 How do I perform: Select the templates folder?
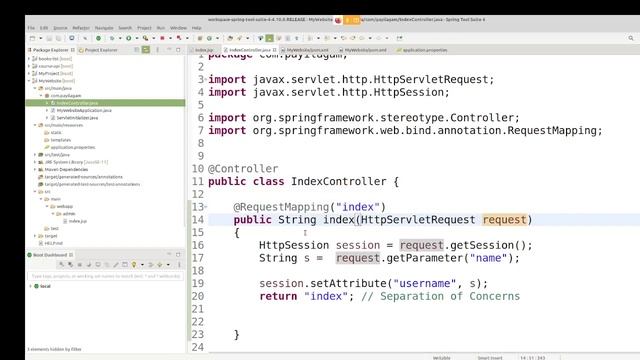(x=60, y=140)
